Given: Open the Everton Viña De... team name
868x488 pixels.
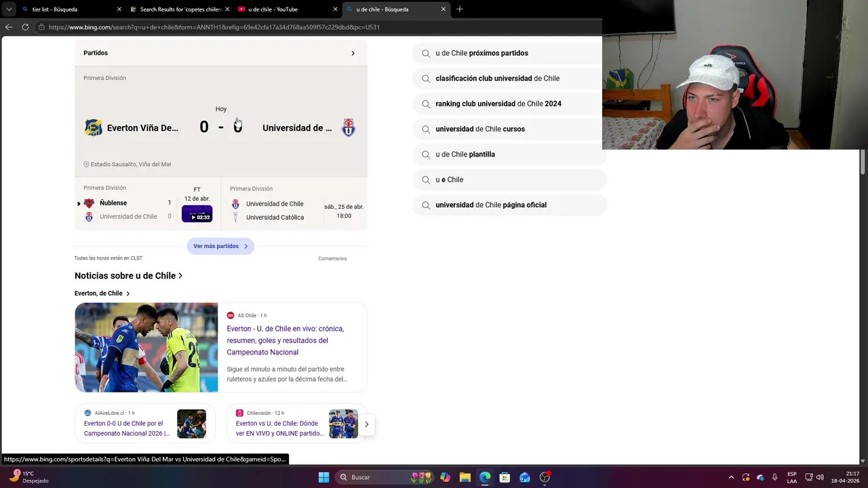Looking at the screenshot, I should click(x=142, y=128).
